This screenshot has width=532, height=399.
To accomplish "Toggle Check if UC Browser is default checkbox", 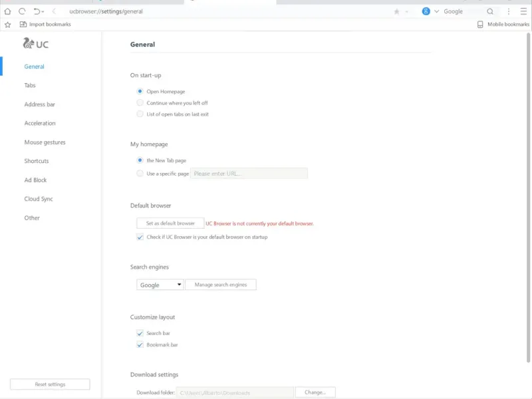I will 140,237.
